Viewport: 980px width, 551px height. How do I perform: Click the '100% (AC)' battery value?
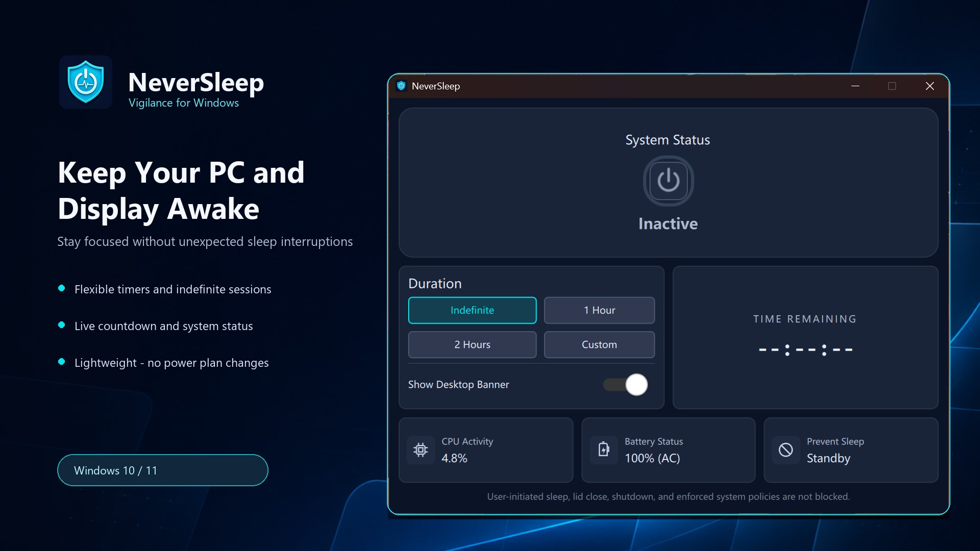point(652,458)
